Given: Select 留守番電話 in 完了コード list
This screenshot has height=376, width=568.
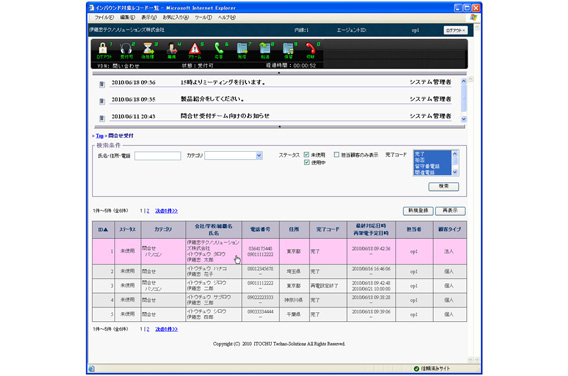Looking at the screenshot, I should coord(433,166).
